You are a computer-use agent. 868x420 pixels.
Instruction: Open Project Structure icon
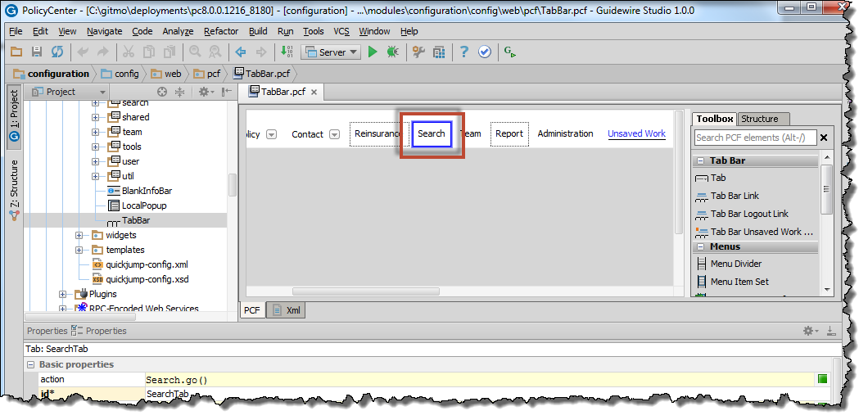[x=439, y=52]
